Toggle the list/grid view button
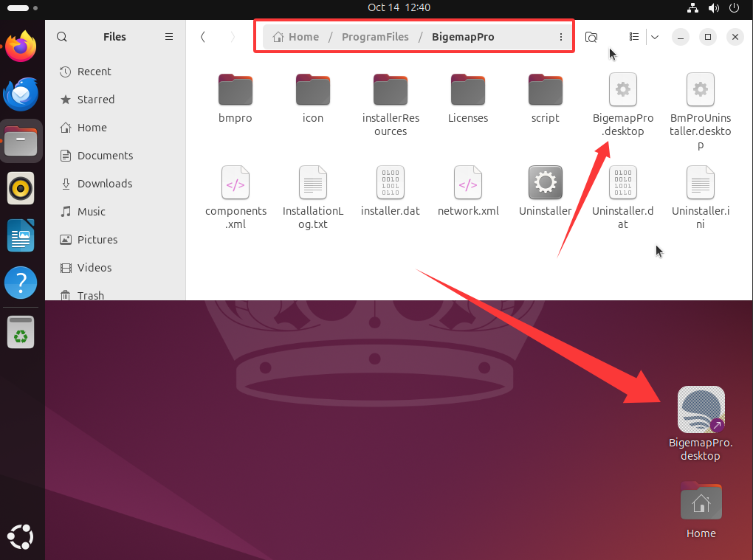This screenshot has height=560, width=753. tap(633, 37)
